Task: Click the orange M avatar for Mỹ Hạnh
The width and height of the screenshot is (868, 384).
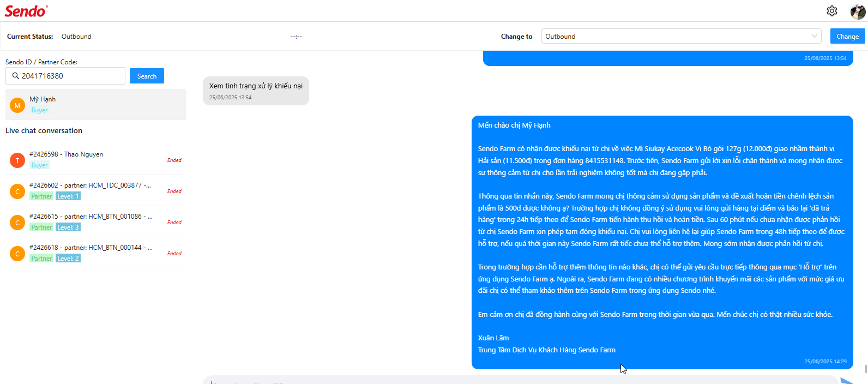Action: point(17,105)
